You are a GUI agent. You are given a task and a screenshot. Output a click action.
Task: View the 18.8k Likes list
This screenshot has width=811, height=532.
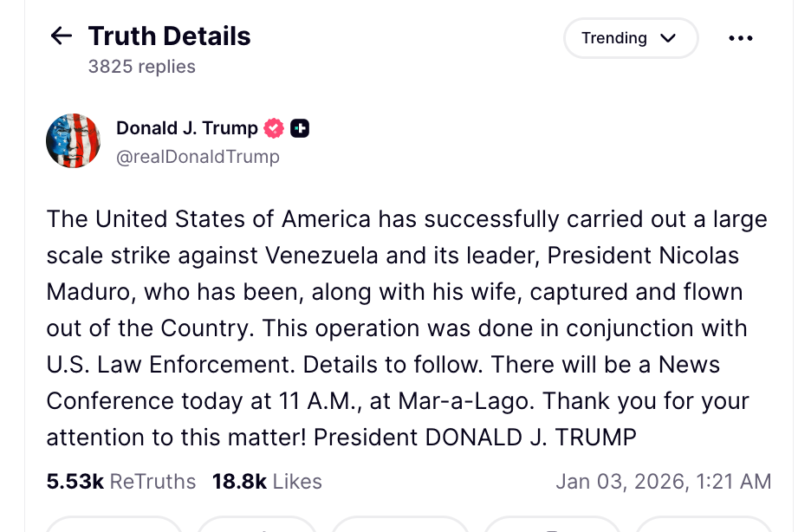coord(267,482)
